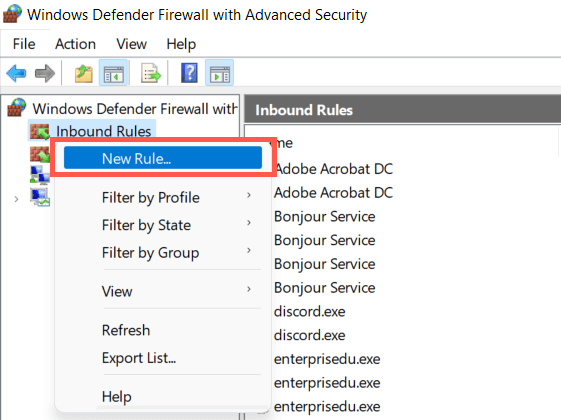Open the File menu
The width and height of the screenshot is (561, 420).
[24, 44]
